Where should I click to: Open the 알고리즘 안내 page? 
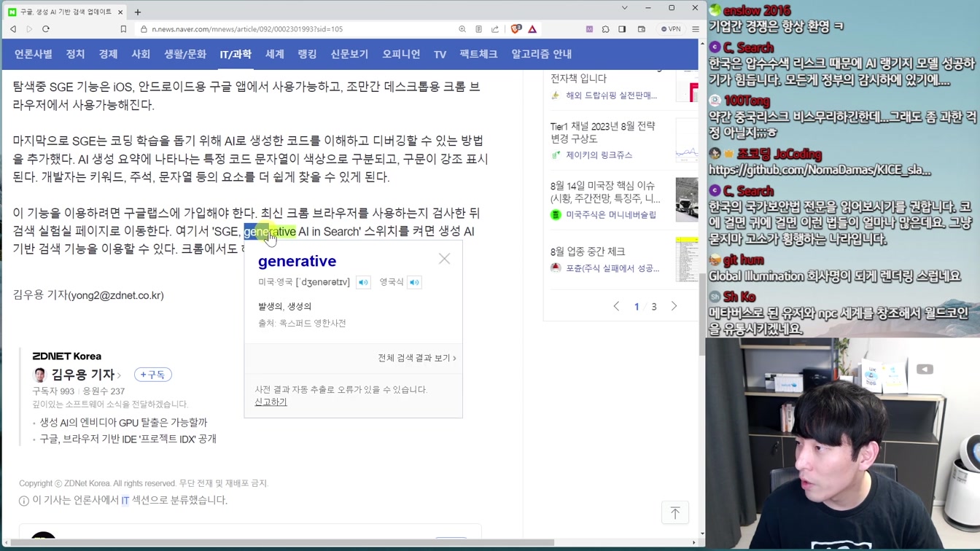[x=541, y=54]
